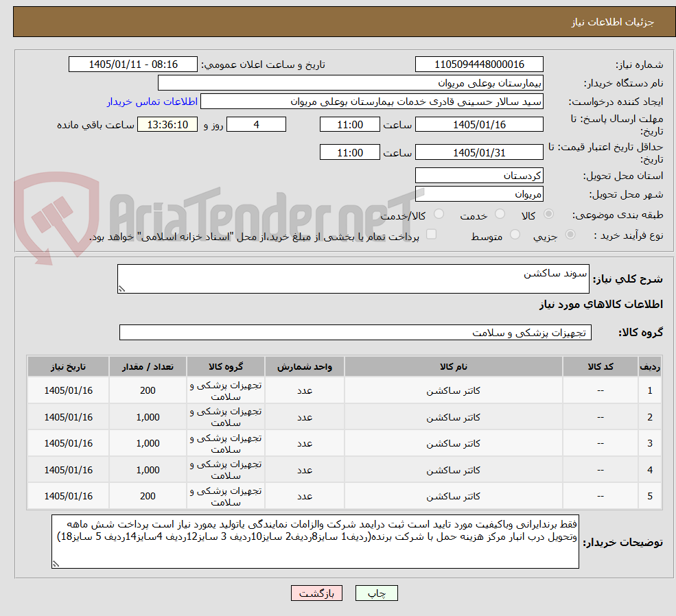
Task: Click quantity 1,000 in row 3
Action: tap(148, 443)
